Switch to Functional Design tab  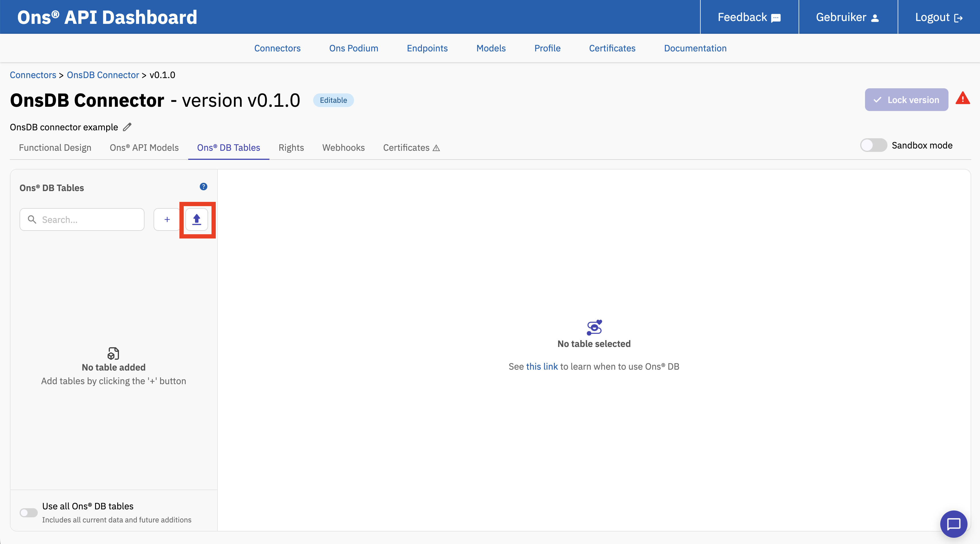[x=55, y=148]
